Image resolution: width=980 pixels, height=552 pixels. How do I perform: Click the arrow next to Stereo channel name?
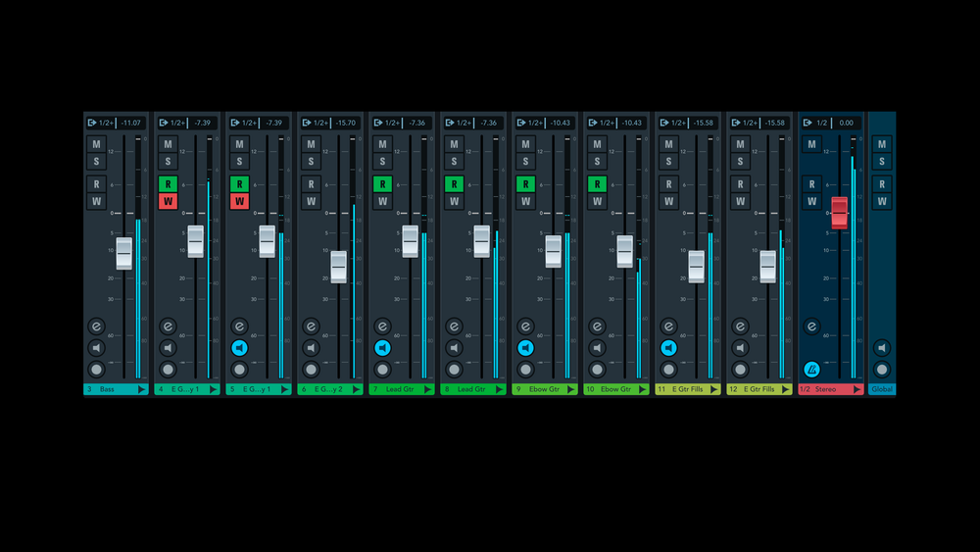pyautogui.click(x=857, y=389)
